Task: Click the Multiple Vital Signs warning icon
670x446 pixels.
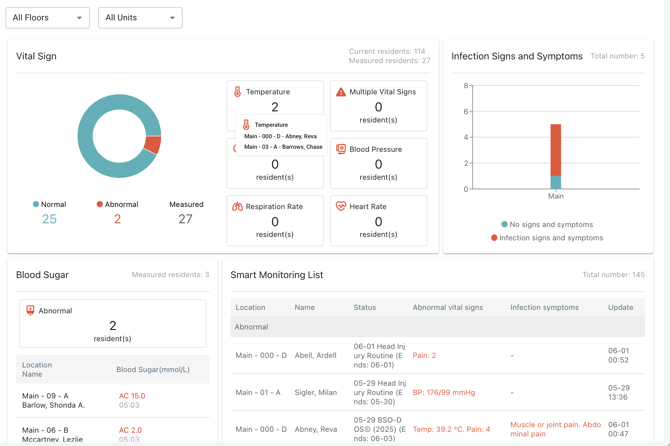Action: click(x=341, y=92)
